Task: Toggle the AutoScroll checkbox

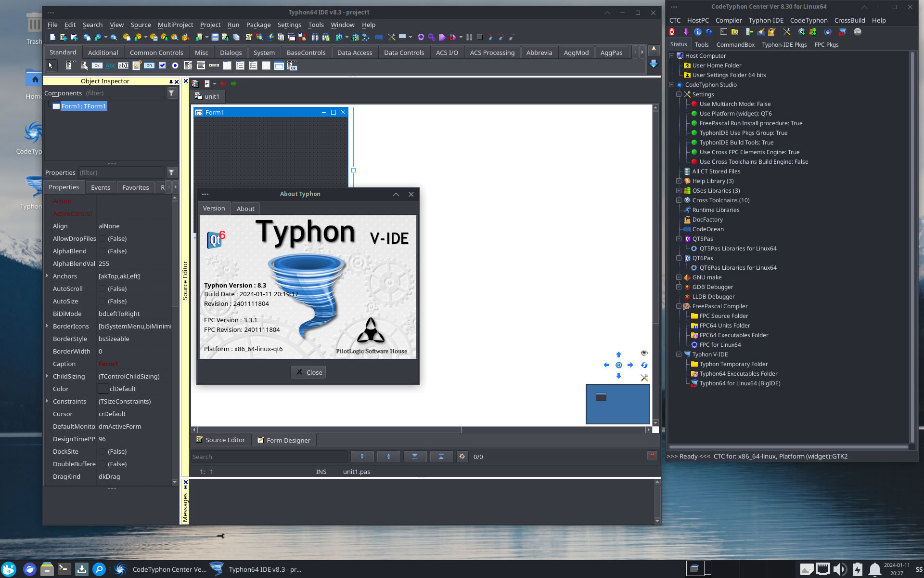Action: point(102,289)
